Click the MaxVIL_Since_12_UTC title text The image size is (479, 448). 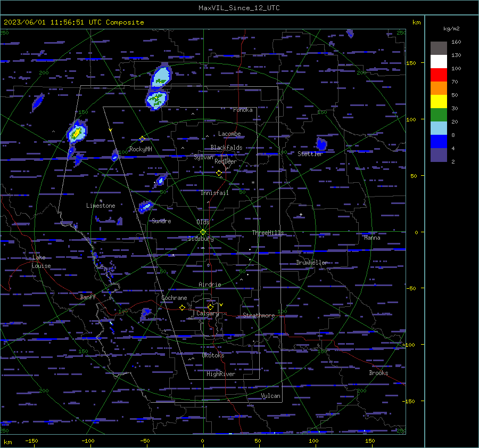(x=239, y=8)
